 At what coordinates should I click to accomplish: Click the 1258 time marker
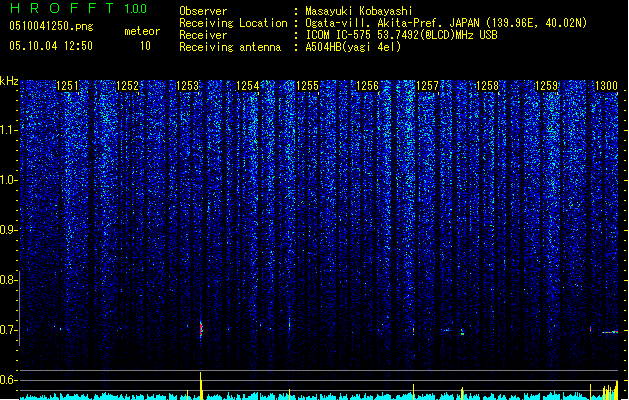pyautogui.click(x=487, y=86)
